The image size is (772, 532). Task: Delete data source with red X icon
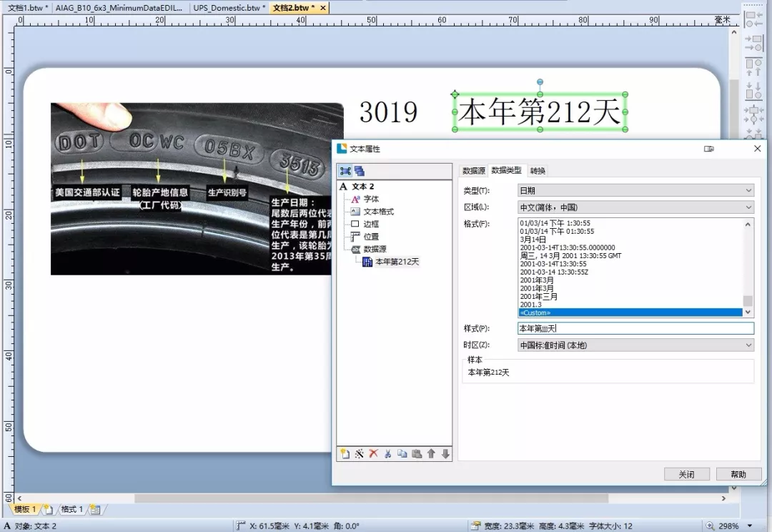tap(373, 454)
